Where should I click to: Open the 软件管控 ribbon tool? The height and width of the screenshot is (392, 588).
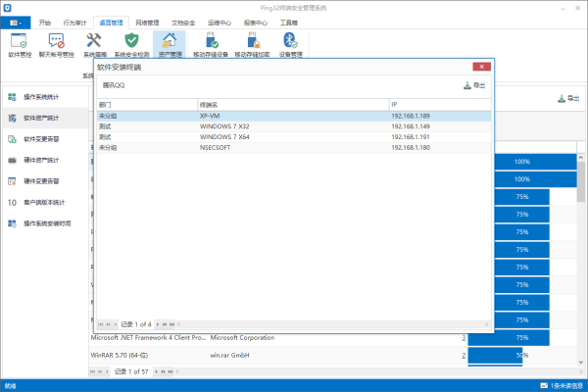pyautogui.click(x=20, y=45)
